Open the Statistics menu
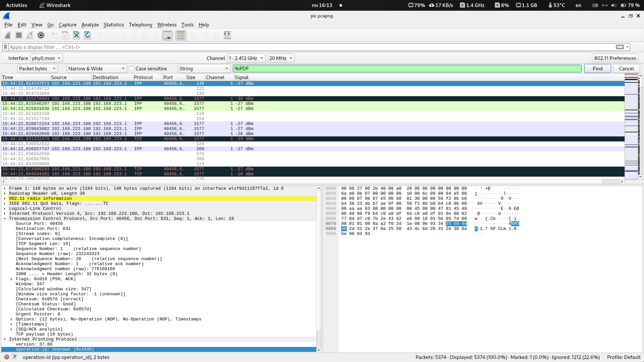Screen dimensions: 644x362 coord(114,24)
